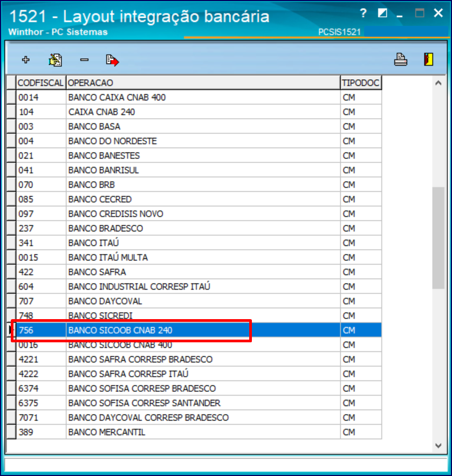The height and width of the screenshot is (476, 452).
Task: Click the exit door icon
Action: point(428,59)
